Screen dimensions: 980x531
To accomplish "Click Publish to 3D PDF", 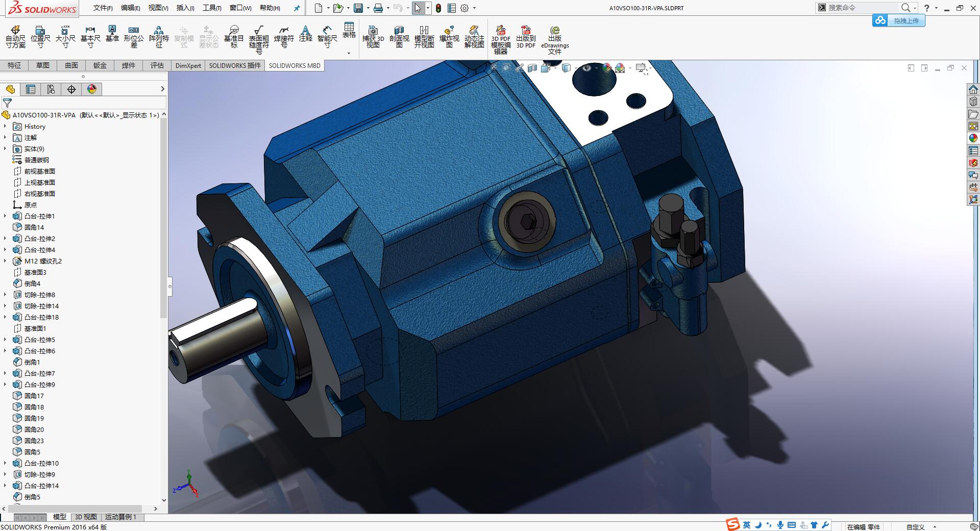I will 526,37.
